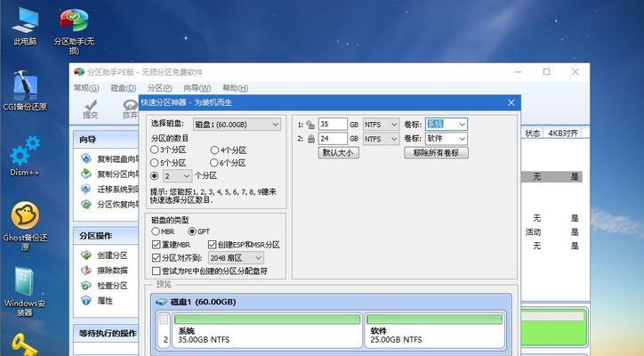The height and width of the screenshot is (356, 644).
Task: Click the locked padlock icon for partition 2
Action: coord(311,139)
